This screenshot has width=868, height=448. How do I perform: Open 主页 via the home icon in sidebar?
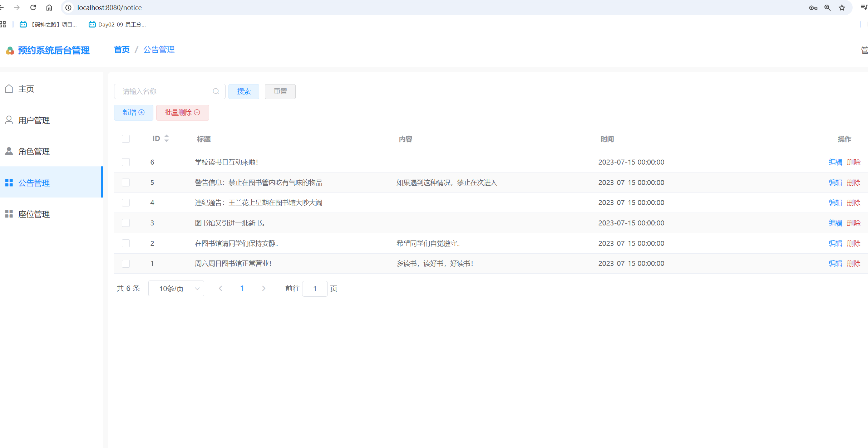pyautogui.click(x=9, y=88)
